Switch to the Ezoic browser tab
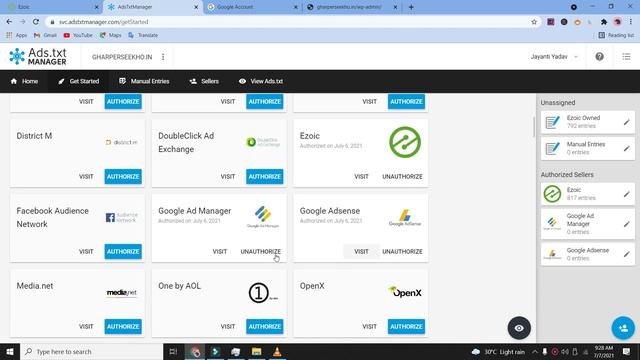 pos(53,7)
